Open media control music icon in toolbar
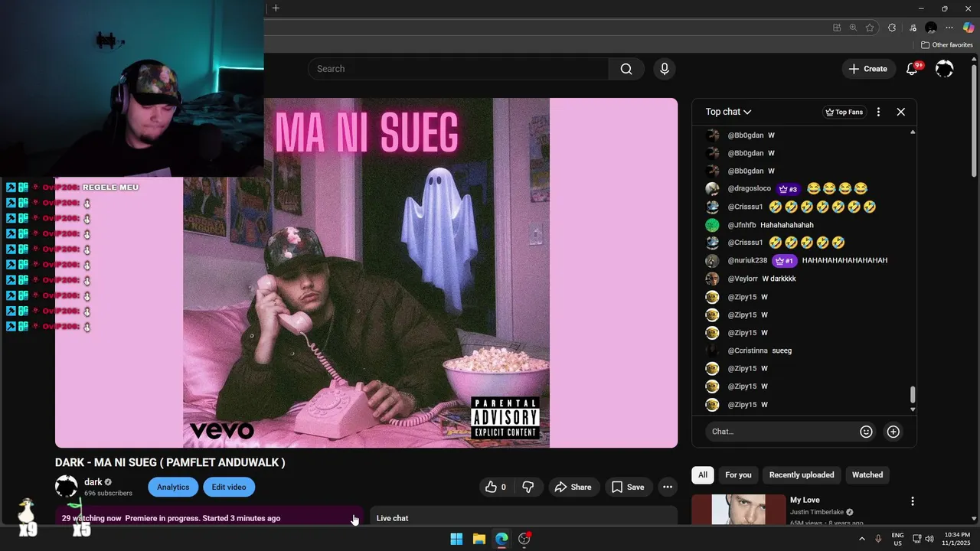The height and width of the screenshot is (551, 980). click(x=913, y=28)
